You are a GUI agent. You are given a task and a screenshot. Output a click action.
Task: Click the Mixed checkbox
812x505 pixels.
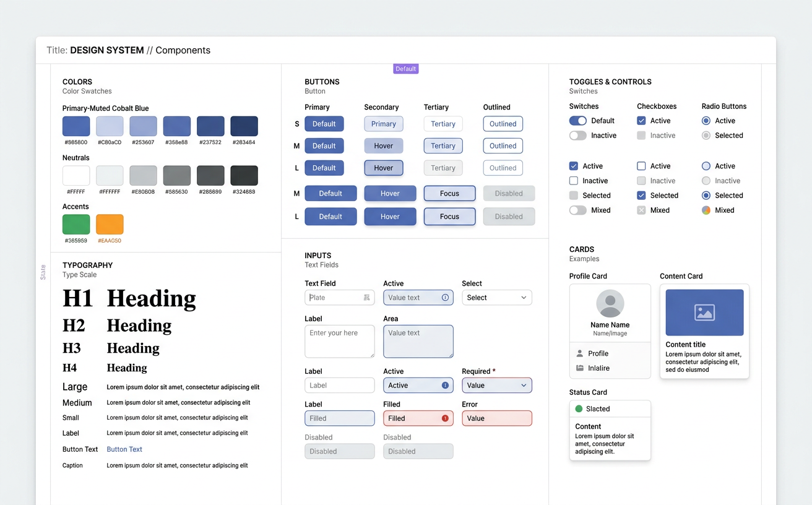641,210
